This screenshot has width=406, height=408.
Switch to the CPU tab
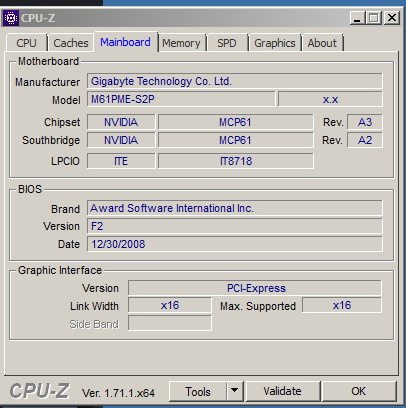point(26,43)
